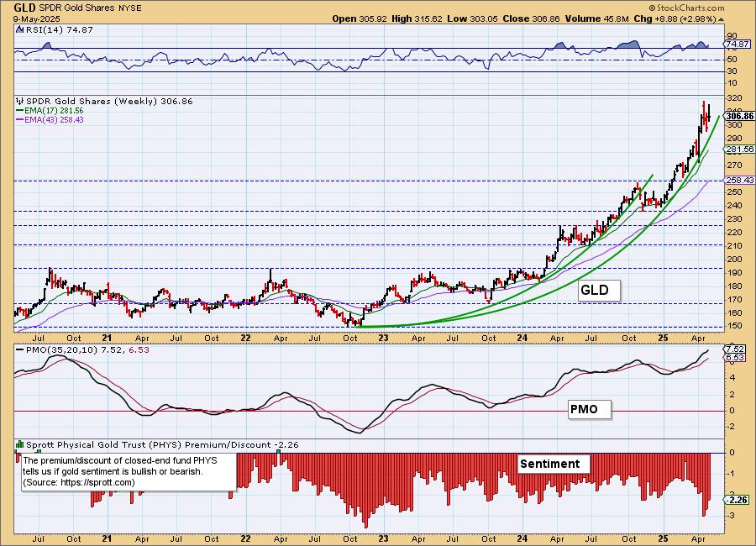Click the green up-triangle beside Chg value
The width and height of the screenshot is (756, 546).
722,19
